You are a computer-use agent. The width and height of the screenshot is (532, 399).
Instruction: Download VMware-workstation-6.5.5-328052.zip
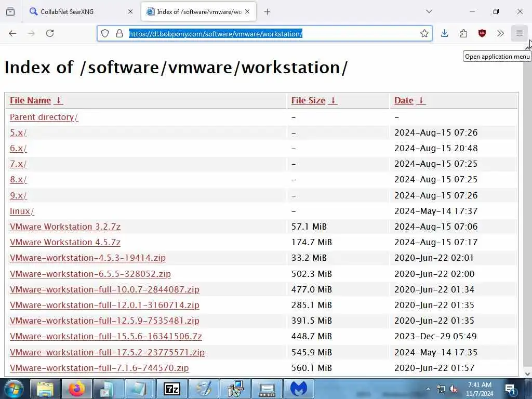click(90, 274)
